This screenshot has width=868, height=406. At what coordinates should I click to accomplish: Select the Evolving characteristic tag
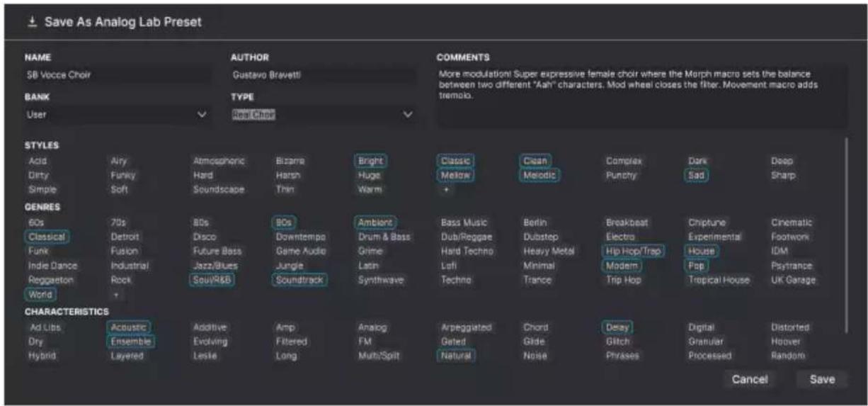(x=210, y=342)
